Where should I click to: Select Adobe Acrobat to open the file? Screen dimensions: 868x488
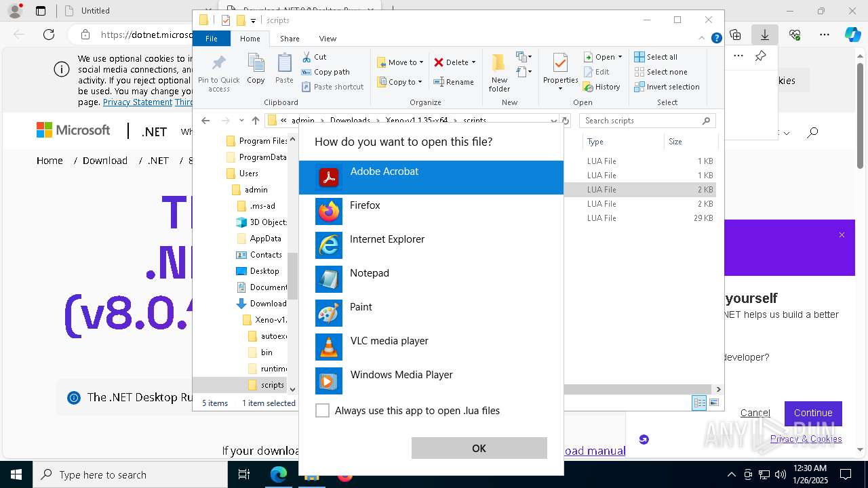click(431, 178)
